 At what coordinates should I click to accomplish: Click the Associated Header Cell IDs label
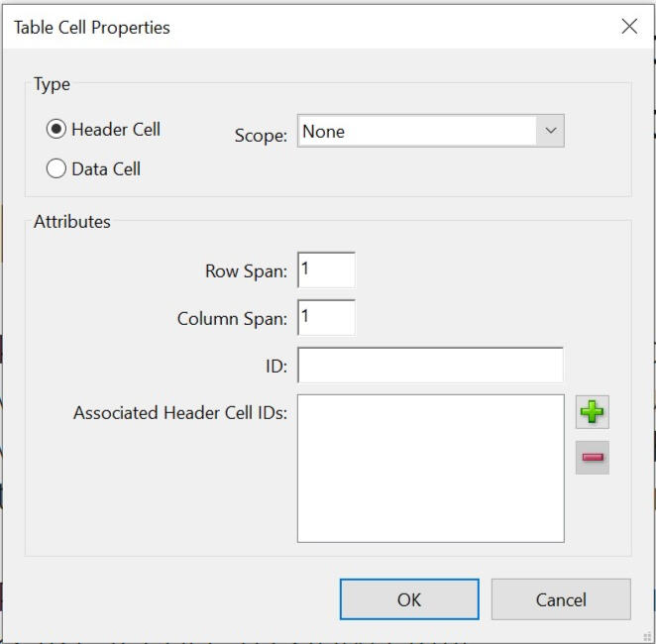(x=180, y=412)
